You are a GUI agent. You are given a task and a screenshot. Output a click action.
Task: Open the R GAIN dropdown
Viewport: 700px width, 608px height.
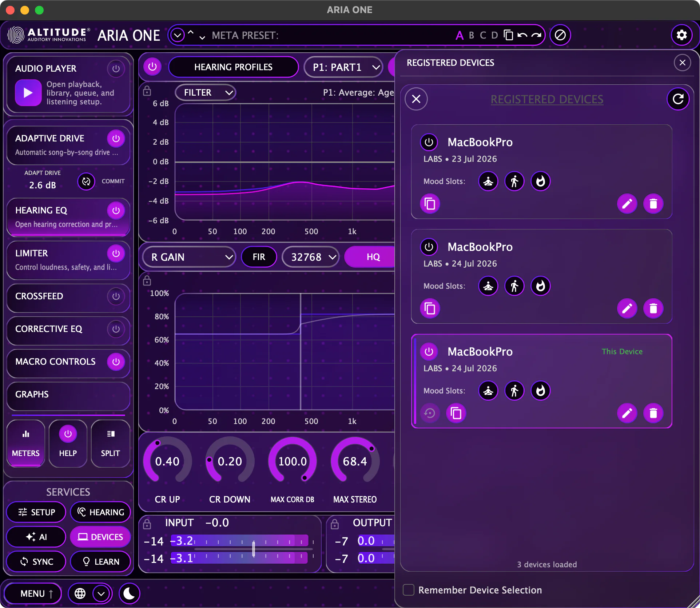[x=189, y=257]
